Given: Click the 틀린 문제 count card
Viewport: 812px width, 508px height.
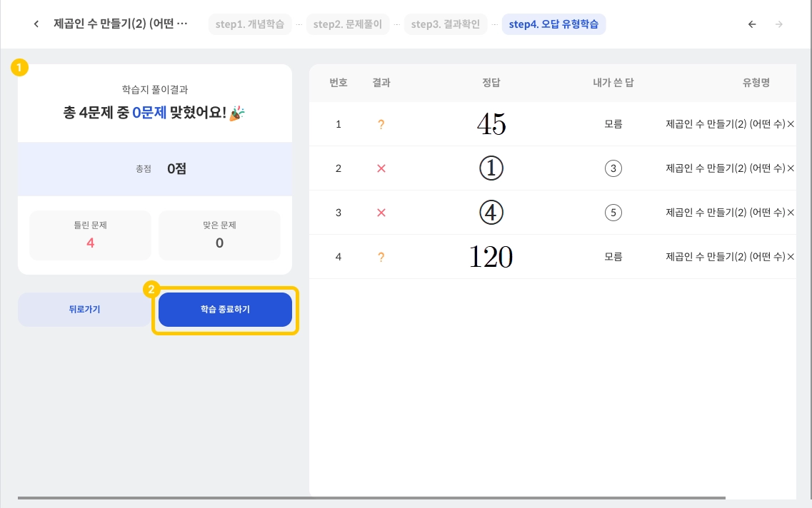Looking at the screenshot, I should [91, 235].
